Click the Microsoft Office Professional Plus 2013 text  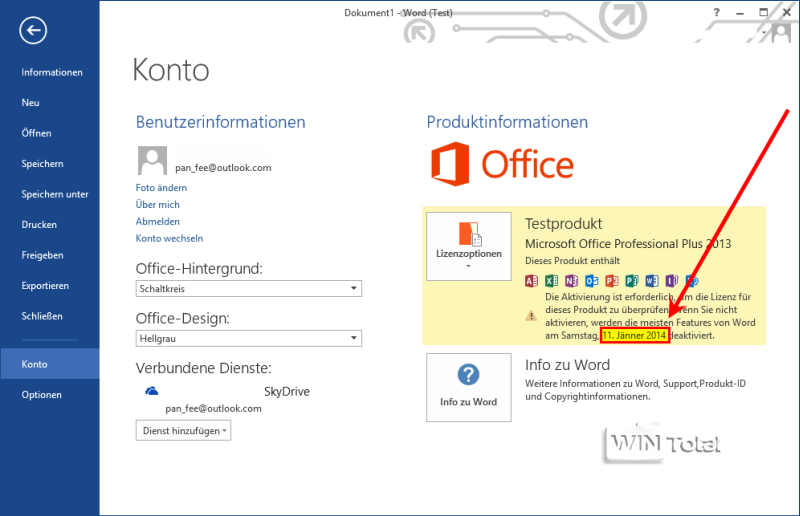628,244
